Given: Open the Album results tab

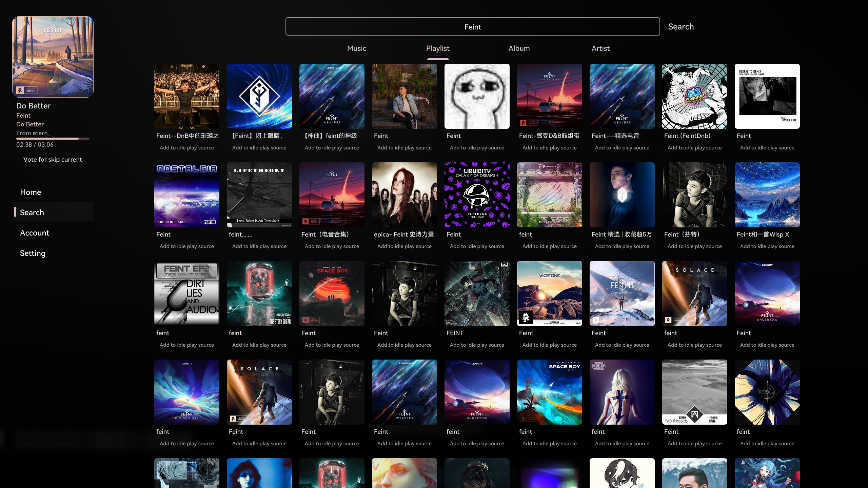Looking at the screenshot, I should [519, 48].
